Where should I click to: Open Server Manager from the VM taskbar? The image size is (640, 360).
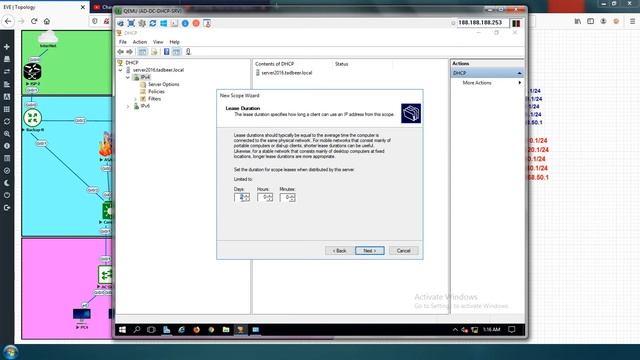(167, 329)
